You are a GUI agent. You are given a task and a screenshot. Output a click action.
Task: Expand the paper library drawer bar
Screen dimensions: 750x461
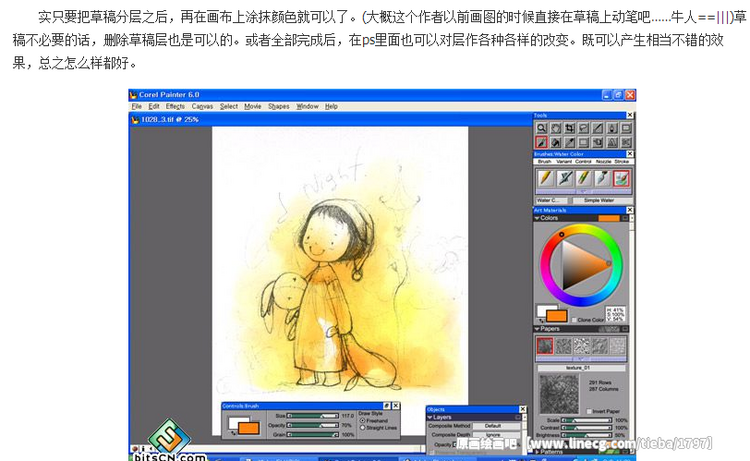coord(581,358)
